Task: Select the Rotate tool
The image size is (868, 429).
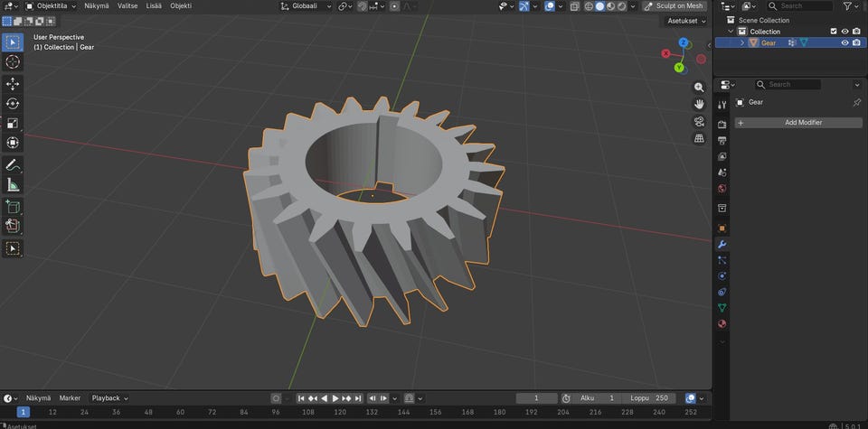Action: tap(13, 103)
